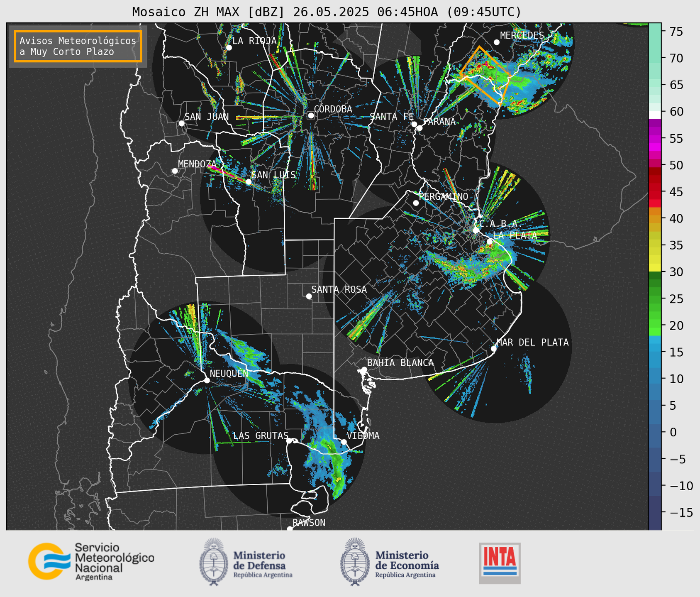Screen dimensions: 700x597
Task: Select the BAHÍA BLANCA city marker
Action: tap(364, 369)
